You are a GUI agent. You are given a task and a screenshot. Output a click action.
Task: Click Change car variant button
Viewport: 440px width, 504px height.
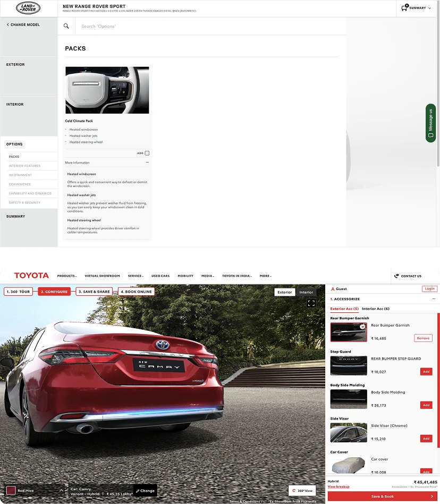point(145,491)
